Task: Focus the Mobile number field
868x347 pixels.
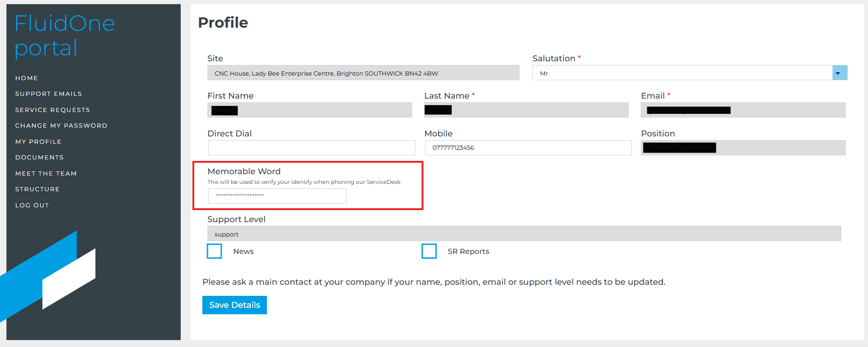Action: pyautogui.click(x=528, y=148)
